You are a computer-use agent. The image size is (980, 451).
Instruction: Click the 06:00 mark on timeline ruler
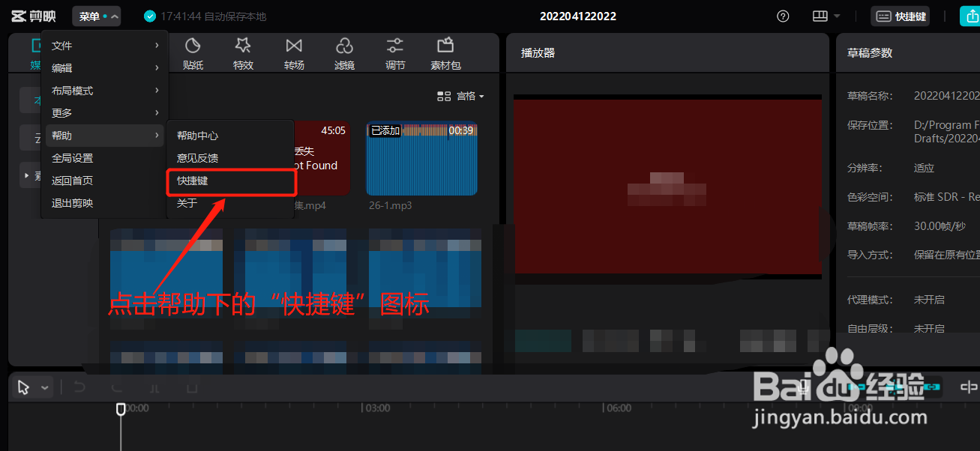(x=619, y=408)
